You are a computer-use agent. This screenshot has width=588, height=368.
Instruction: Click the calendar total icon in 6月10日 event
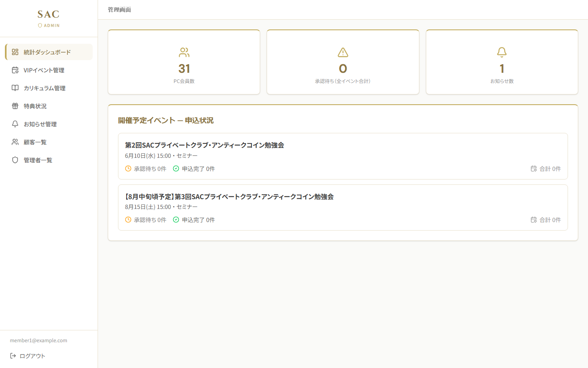pyautogui.click(x=534, y=168)
